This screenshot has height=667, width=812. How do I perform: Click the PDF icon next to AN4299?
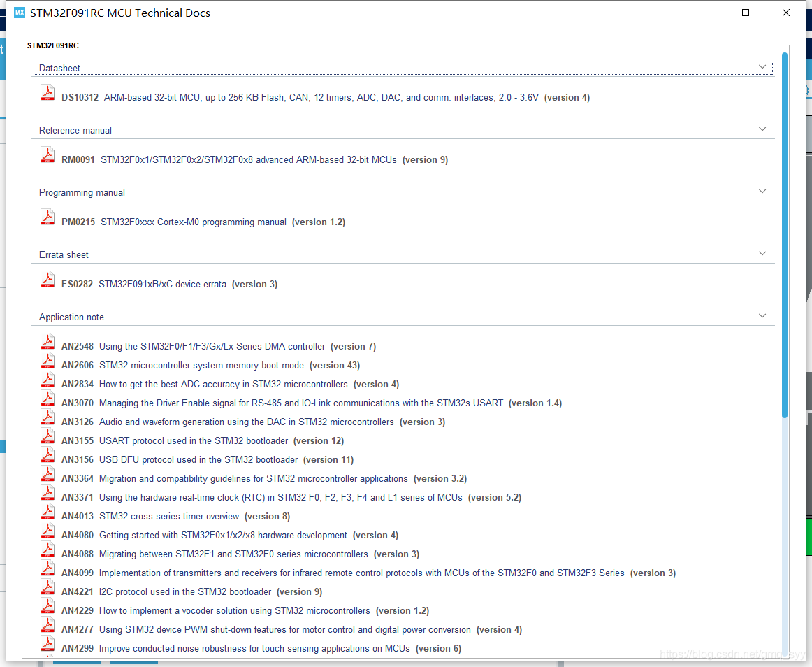[x=48, y=644]
